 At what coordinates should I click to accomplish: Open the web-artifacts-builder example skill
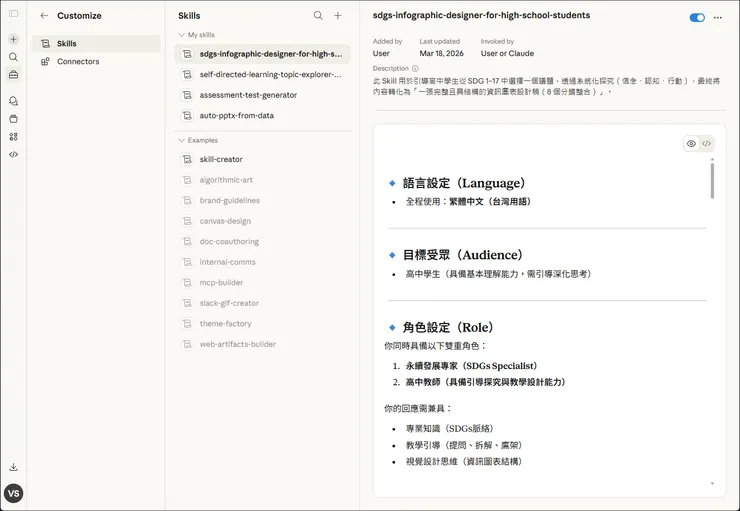[262, 344]
